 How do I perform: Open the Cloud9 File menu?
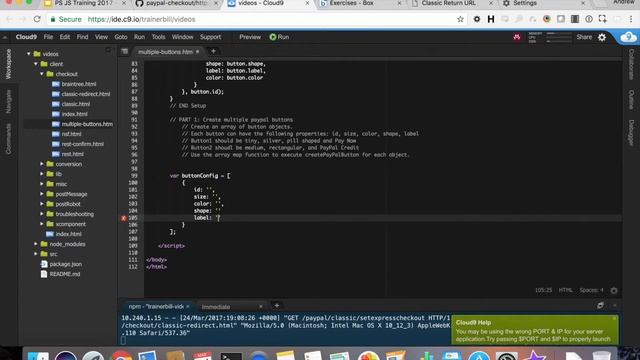coord(48,37)
